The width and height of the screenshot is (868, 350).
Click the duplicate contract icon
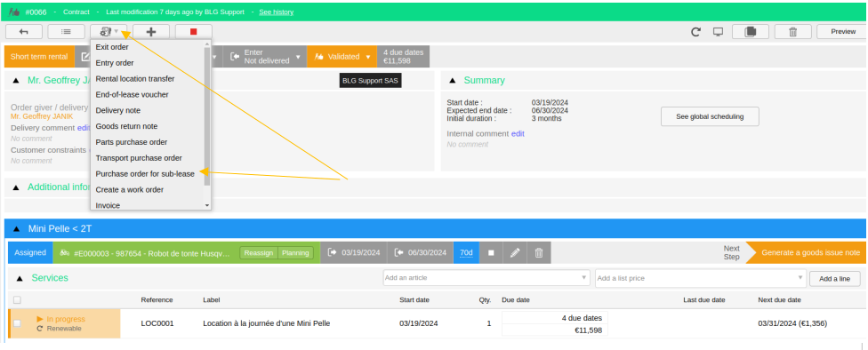pyautogui.click(x=750, y=31)
